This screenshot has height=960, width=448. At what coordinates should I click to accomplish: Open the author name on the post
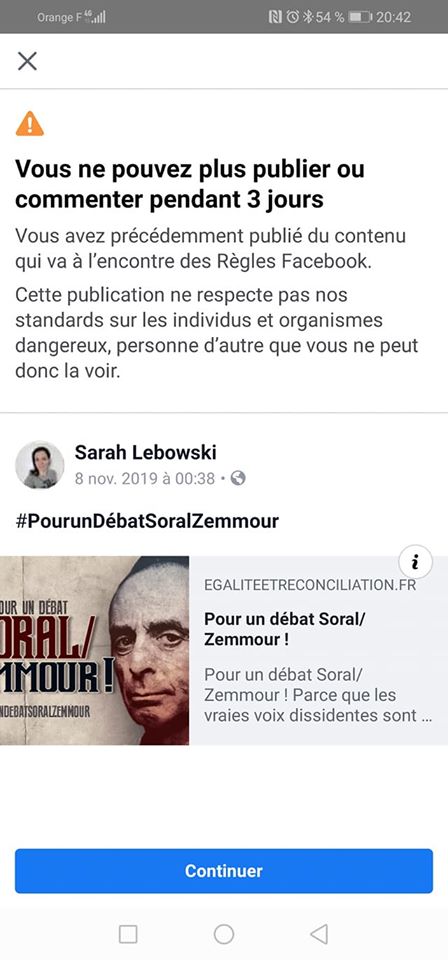146,452
